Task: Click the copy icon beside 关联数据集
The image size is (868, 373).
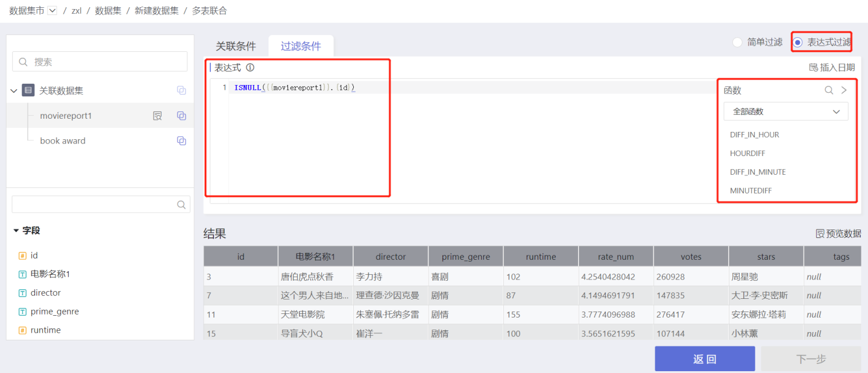Action: [x=181, y=90]
